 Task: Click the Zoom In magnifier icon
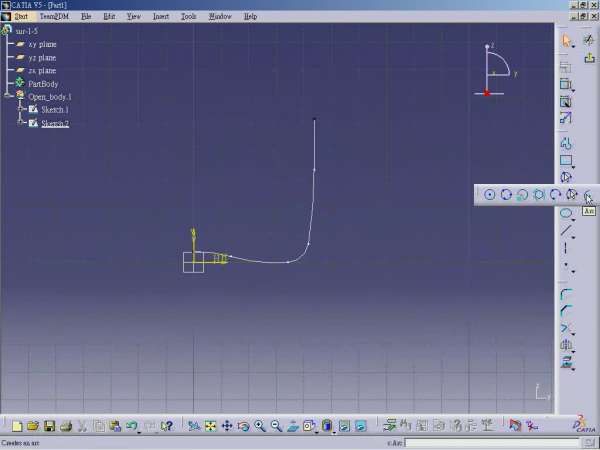point(260,426)
